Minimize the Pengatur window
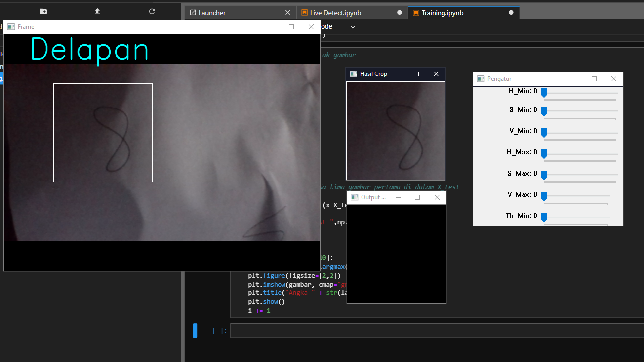The image size is (644, 362). tap(575, 79)
